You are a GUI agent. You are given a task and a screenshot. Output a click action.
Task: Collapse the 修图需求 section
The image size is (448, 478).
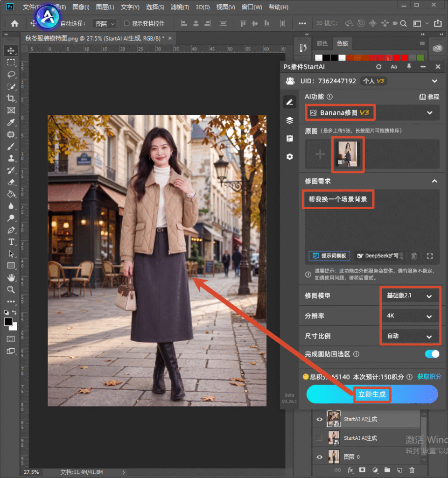[x=434, y=181]
